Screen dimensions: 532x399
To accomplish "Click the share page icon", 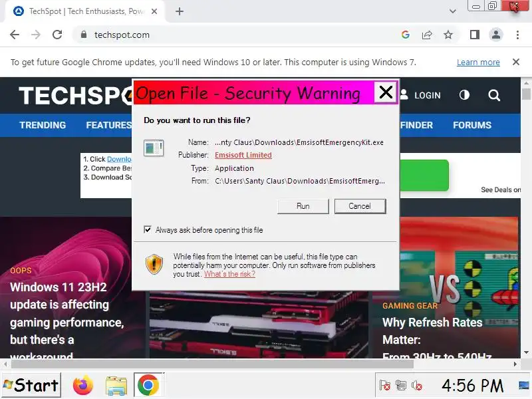I will (427, 35).
